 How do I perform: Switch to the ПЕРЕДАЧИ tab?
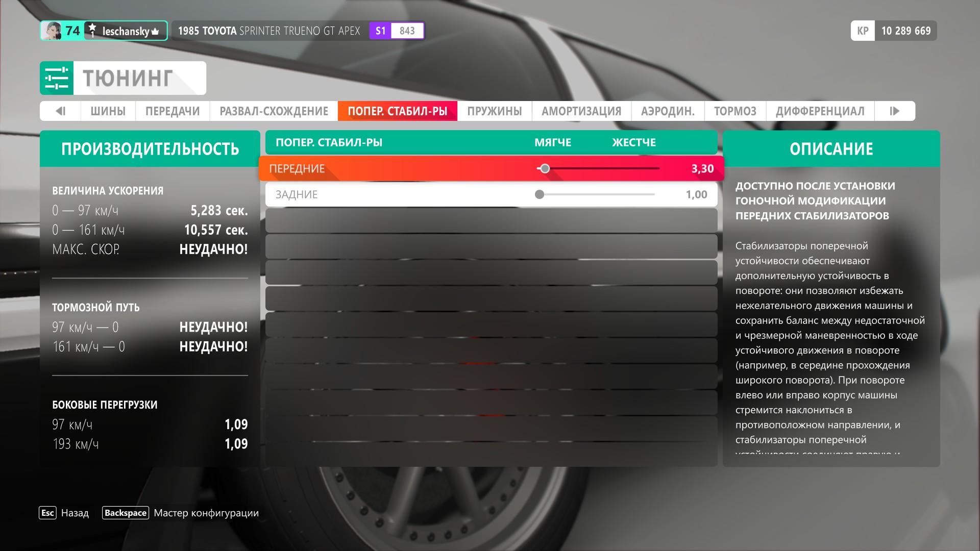click(173, 111)
